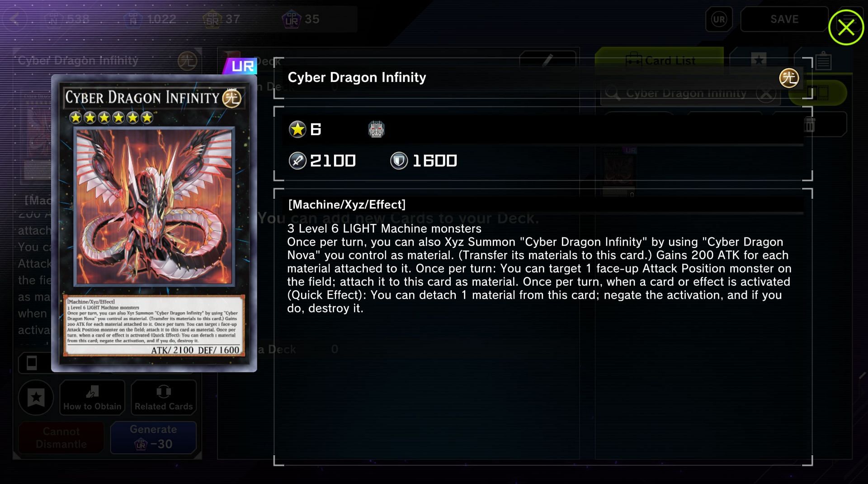Screen dimensions: 868x484
Task: Click the UR crafting points filter icon
Action: (719, 19)
